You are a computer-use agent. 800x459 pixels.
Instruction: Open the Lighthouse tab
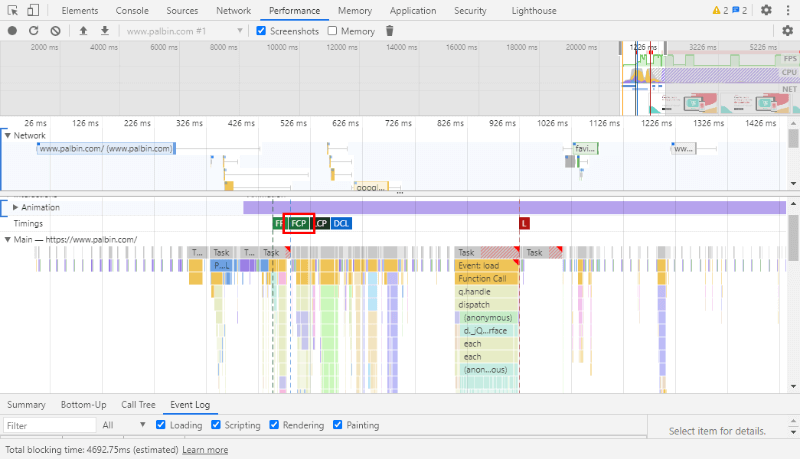click(x=534, y=10)
